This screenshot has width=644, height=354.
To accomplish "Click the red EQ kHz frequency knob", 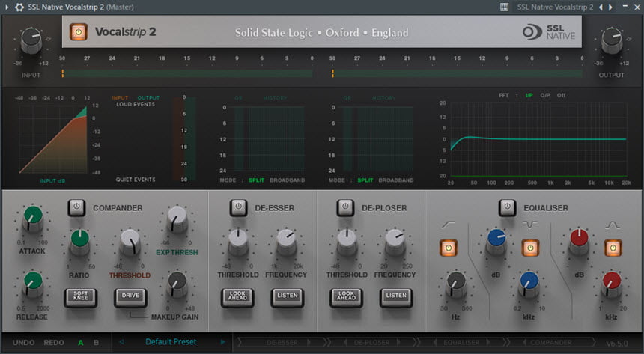I will pos(612,284).
